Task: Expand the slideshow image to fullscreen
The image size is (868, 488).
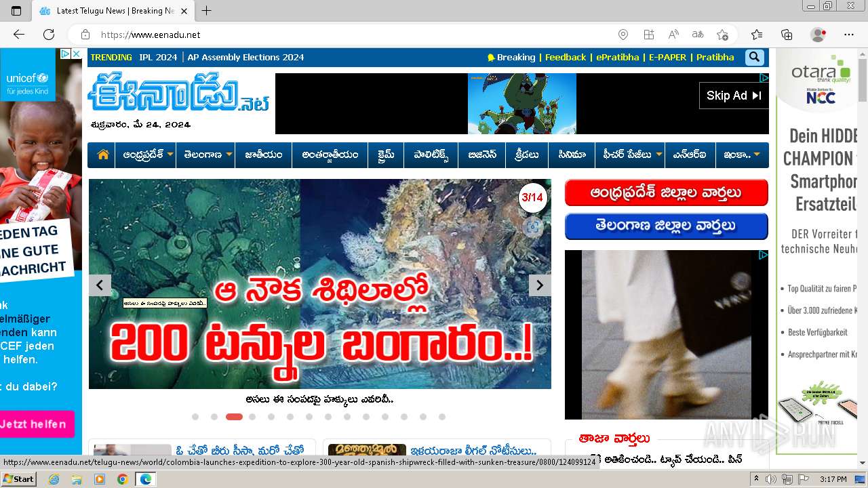Action: 533,227
